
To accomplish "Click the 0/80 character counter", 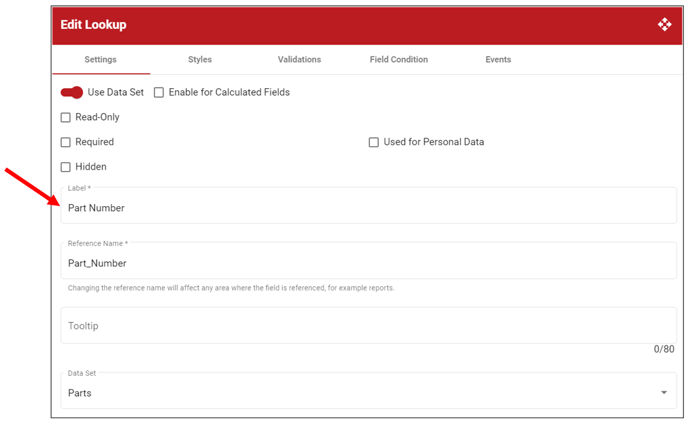I will (x=664, y=349).
